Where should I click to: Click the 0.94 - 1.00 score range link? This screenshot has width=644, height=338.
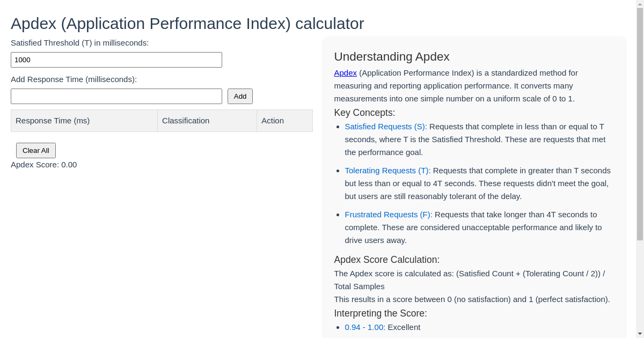364,327
